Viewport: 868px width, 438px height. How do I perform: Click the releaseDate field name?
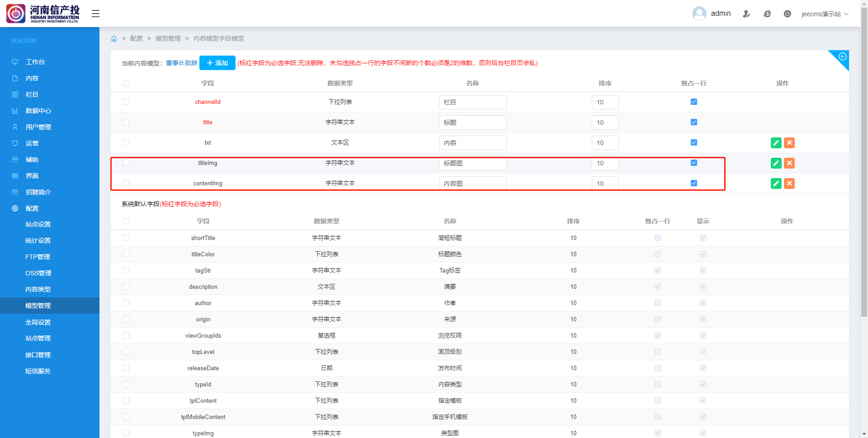(203, 368)
